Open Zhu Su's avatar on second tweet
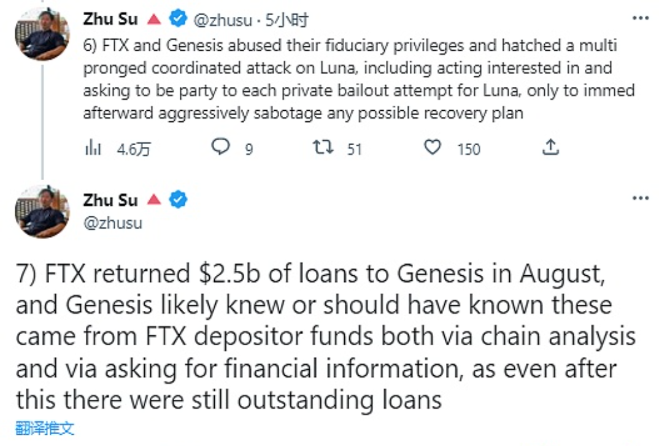This screenshot has height=446, width=659. tap(42, 210)
